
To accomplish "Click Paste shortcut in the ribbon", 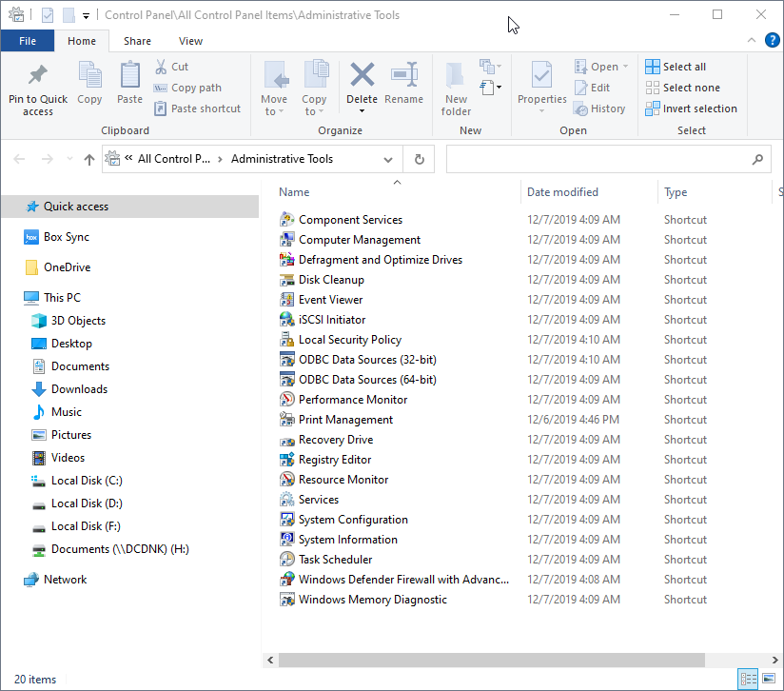I will coord(198,109).
